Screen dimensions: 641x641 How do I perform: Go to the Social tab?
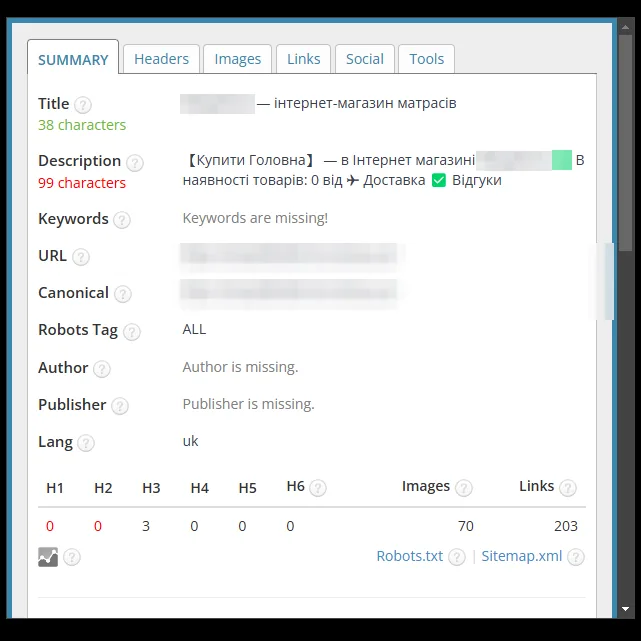pyautogui.click(x=365, y=59)
